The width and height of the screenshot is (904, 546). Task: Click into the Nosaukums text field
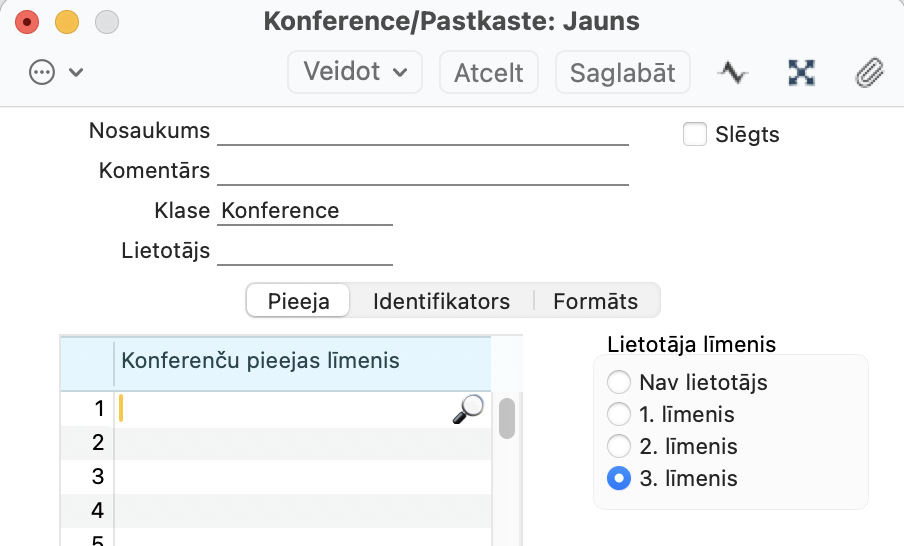[x=422, y=132]
